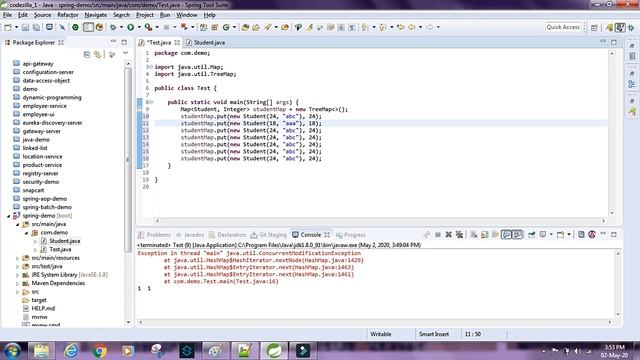This screenshot has width=640, height=360.
Task: Switch to the Student.java editor tab
Action: [205, 42]
